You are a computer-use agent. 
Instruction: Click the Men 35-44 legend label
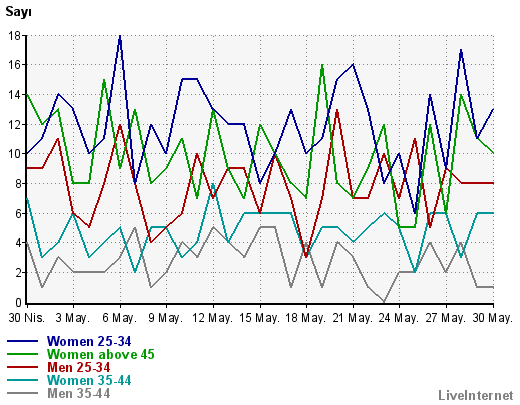click(79, 393)
